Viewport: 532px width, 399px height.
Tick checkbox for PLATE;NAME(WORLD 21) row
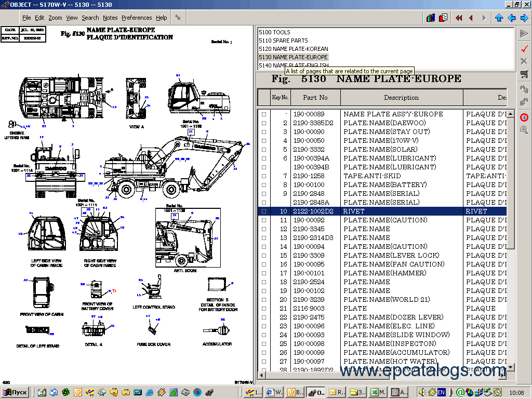(264, 300)
